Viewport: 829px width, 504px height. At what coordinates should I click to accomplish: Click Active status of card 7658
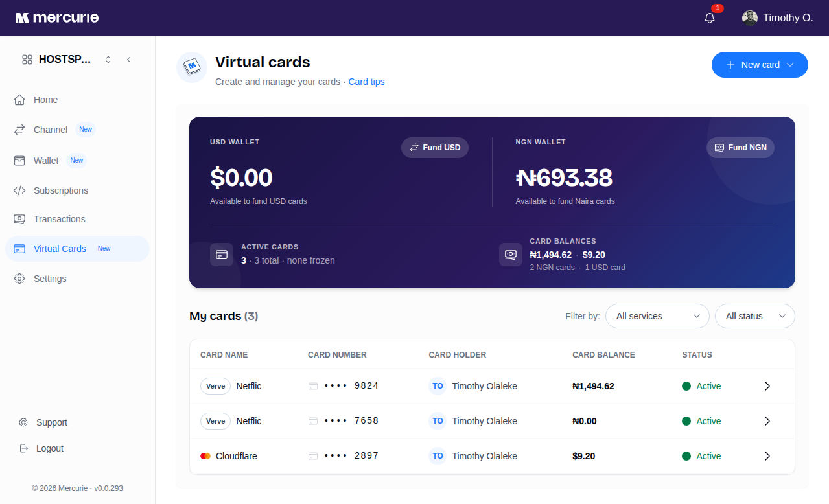(702, 421)
